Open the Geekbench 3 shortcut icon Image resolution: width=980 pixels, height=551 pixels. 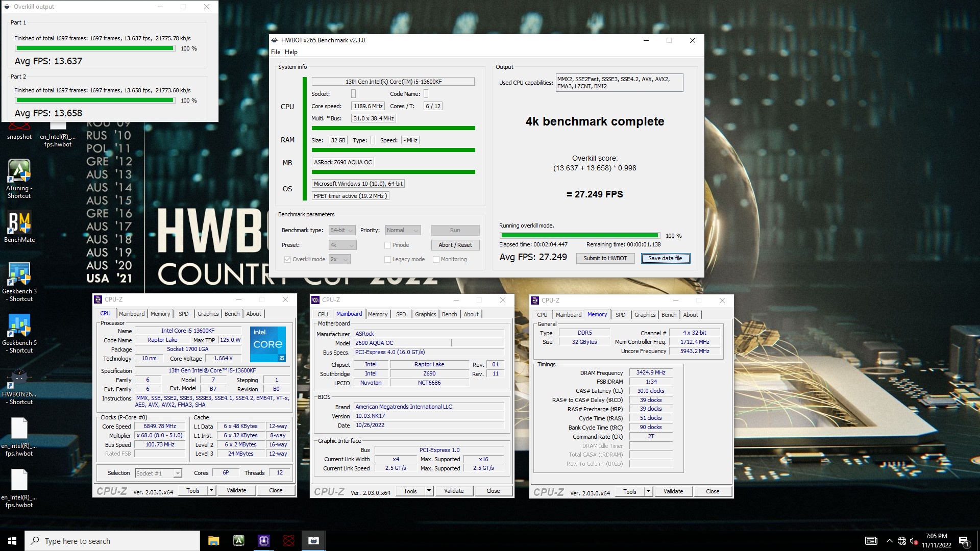(19, 282)
